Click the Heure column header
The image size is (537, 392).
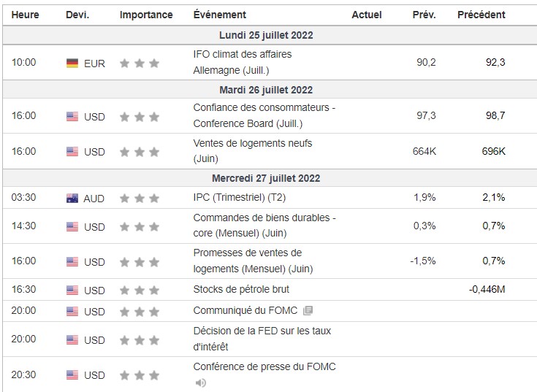[25, 15]
